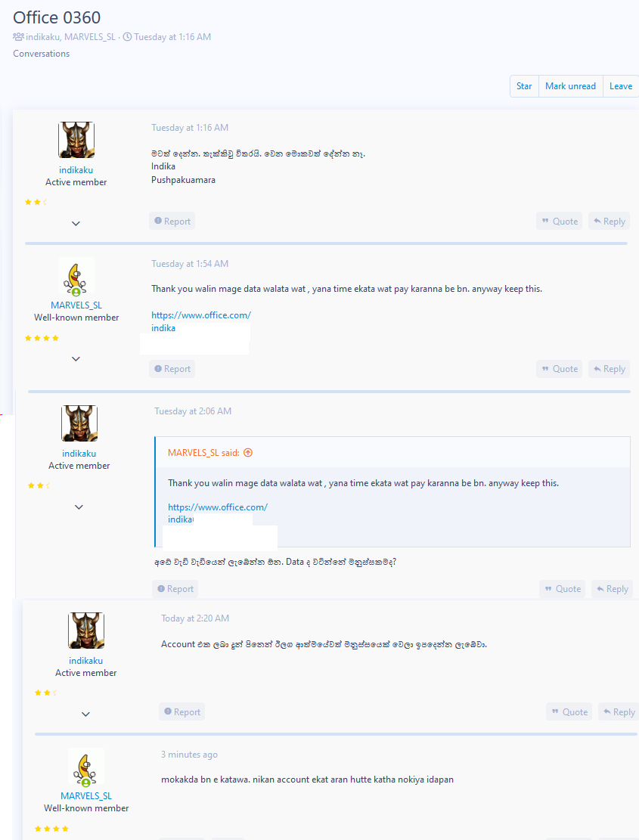The width and height of the screenshot is (639, 840).
Task: Expand user details chevron under first indikaku post
Action: tap(76, 223)
